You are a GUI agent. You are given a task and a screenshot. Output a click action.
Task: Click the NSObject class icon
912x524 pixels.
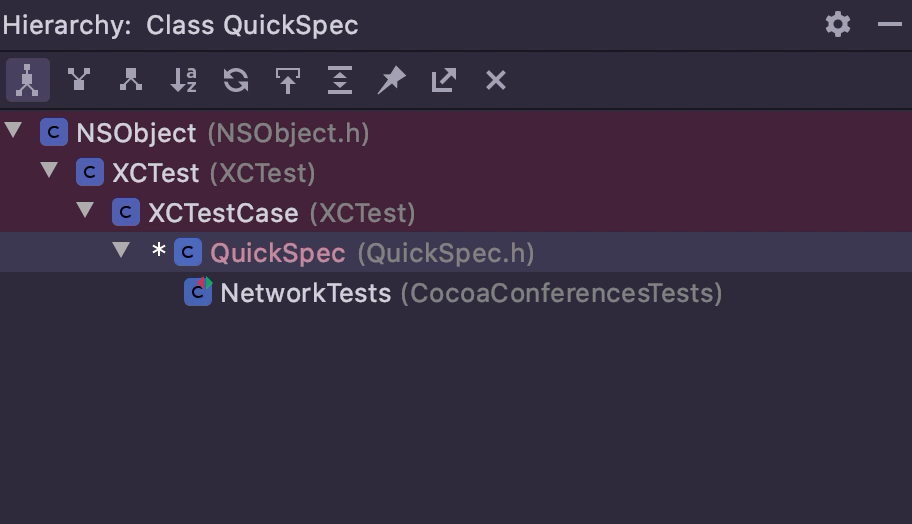coord(54,133)
